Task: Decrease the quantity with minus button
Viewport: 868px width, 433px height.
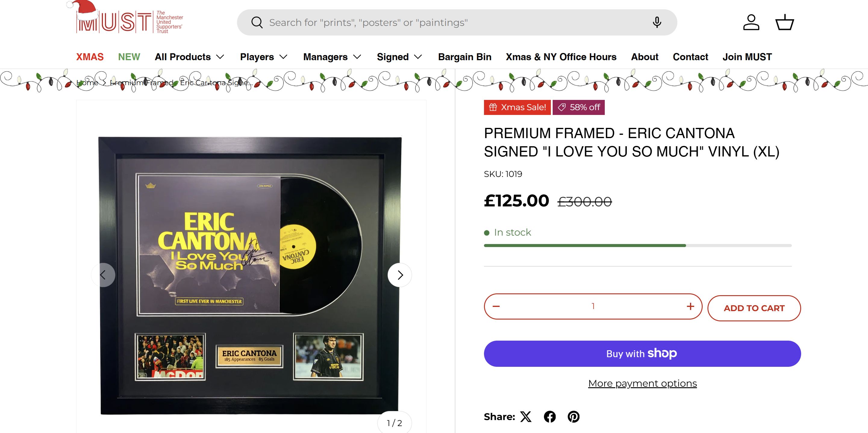Action: point(496,306)
